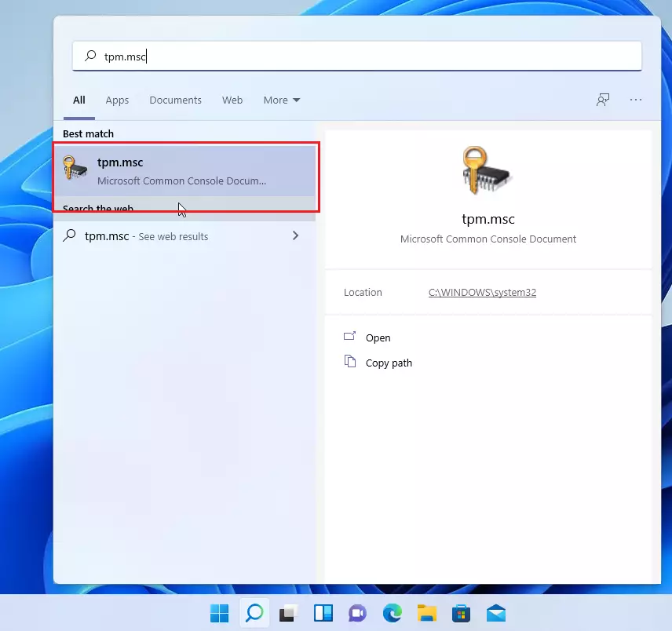Click the magnifier icon in search box
Screen dimensions: 672x631
90,56
